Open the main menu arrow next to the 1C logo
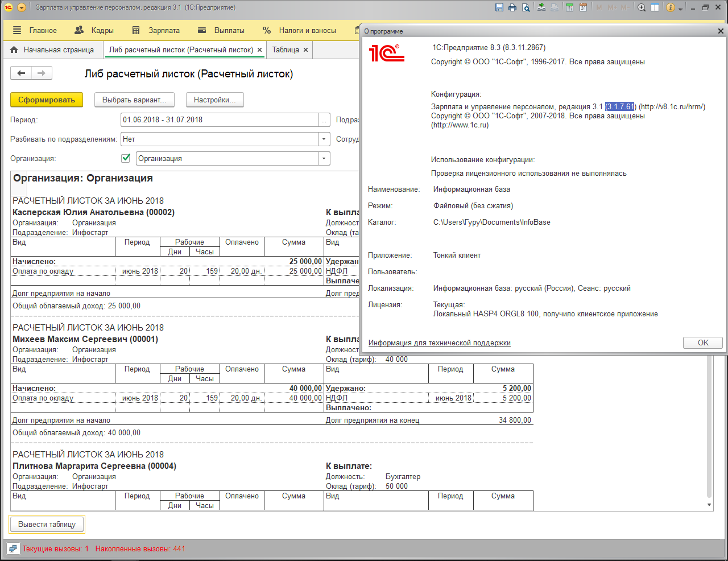 (x=22, y=7)
